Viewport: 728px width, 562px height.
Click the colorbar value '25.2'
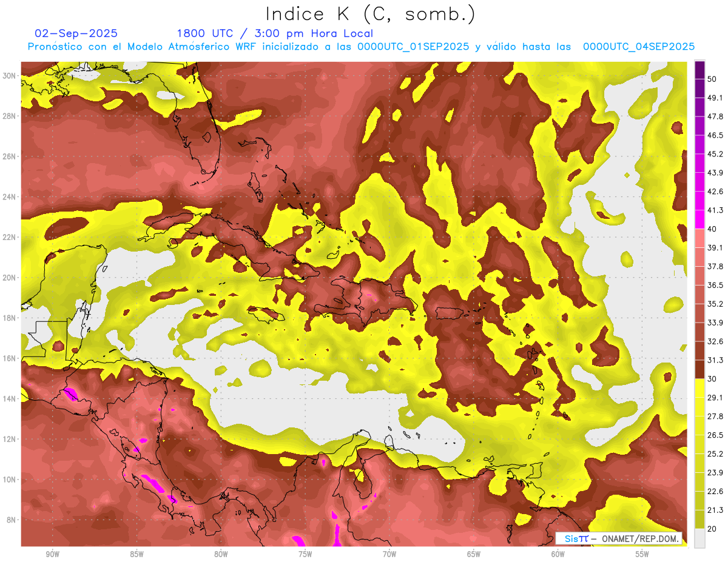tap(715, 453)
